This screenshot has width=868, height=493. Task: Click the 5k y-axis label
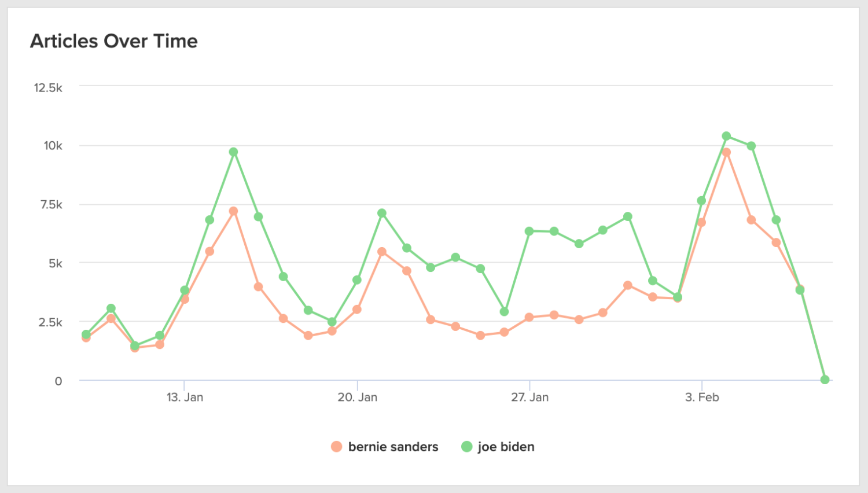point(56,263)
